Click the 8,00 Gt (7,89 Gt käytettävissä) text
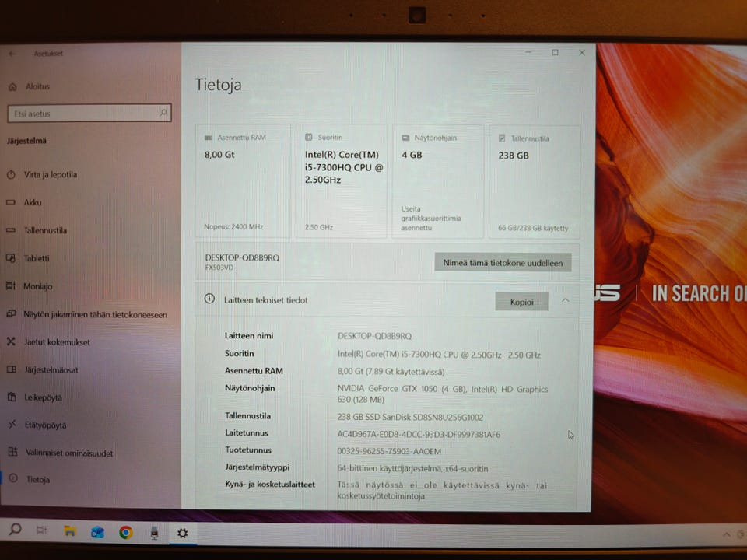 [391, 372]
